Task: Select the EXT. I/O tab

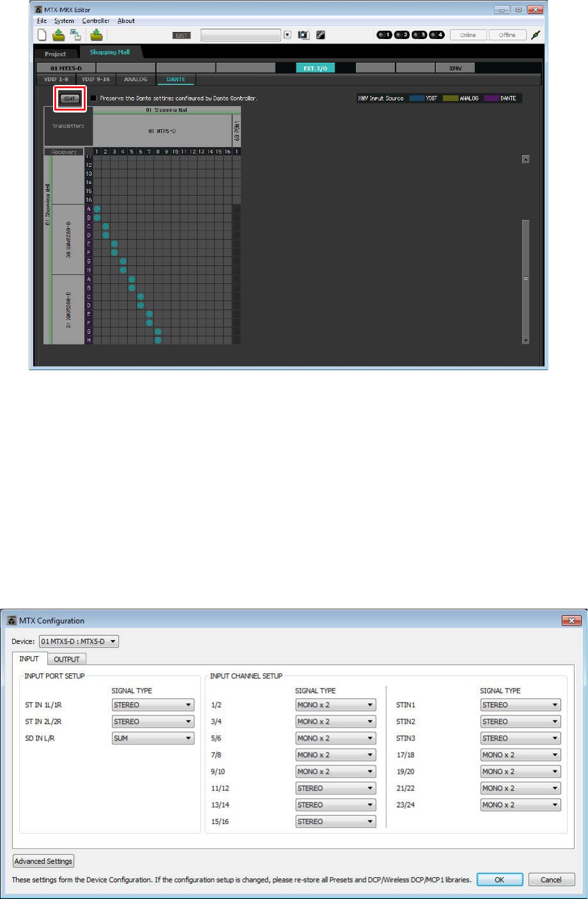Action: (315, 68)
